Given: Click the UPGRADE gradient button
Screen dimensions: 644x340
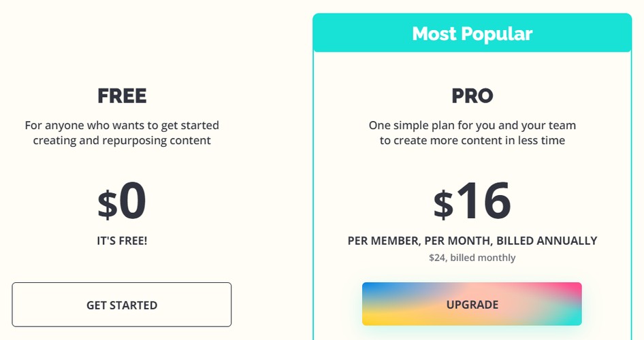Looking at the screenshot, I should pyautogui.click(x=472, y=304).
